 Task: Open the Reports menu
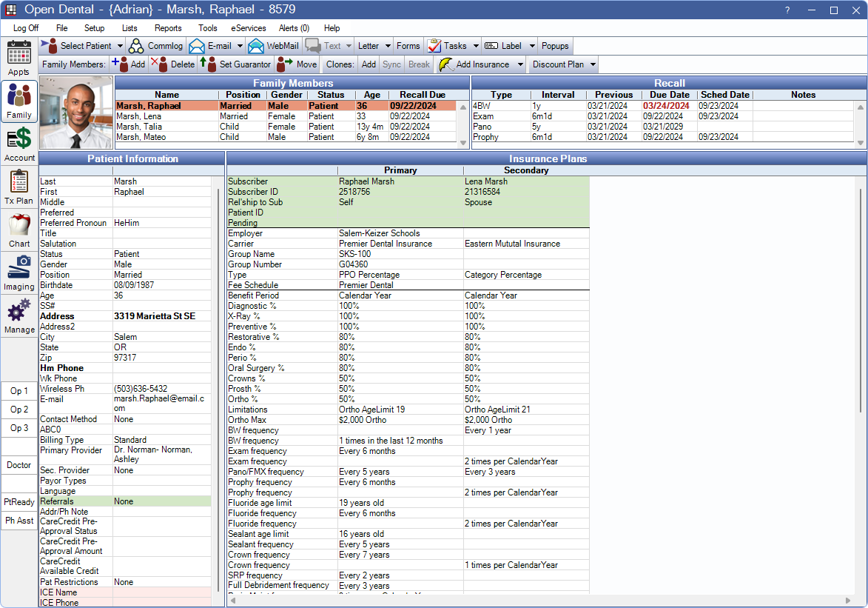tap(168, 28)
